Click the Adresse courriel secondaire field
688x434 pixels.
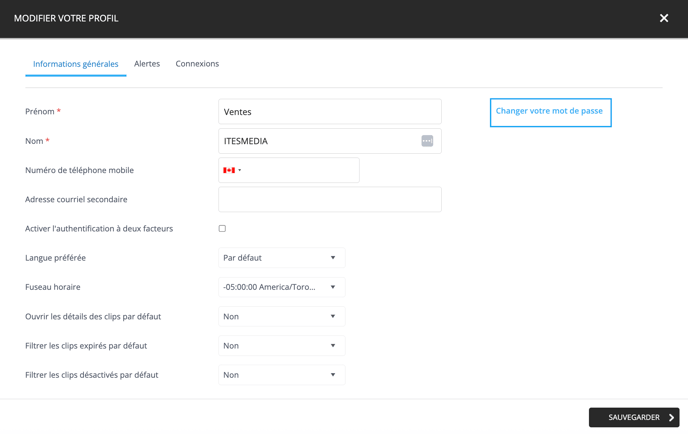point(330,199)
